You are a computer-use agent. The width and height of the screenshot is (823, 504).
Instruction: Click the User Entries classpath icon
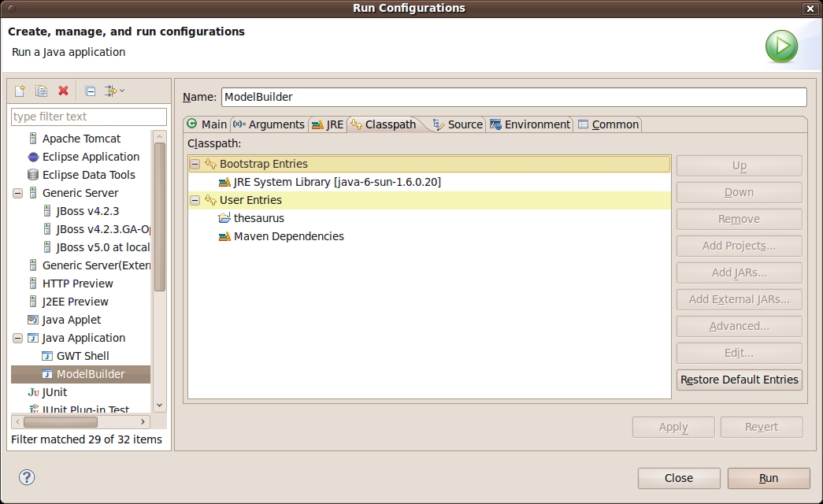coord(210,200)
